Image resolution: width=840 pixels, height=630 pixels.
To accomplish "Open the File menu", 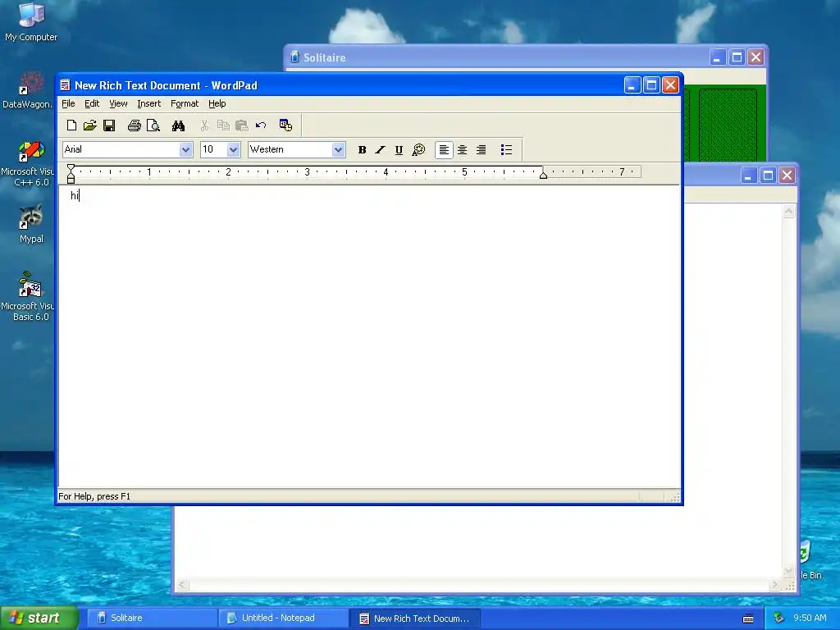I will 68,103.
